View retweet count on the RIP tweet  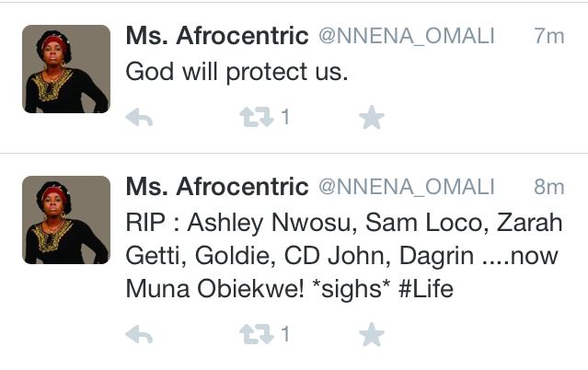pyautogui.click(x=285, y=334)
